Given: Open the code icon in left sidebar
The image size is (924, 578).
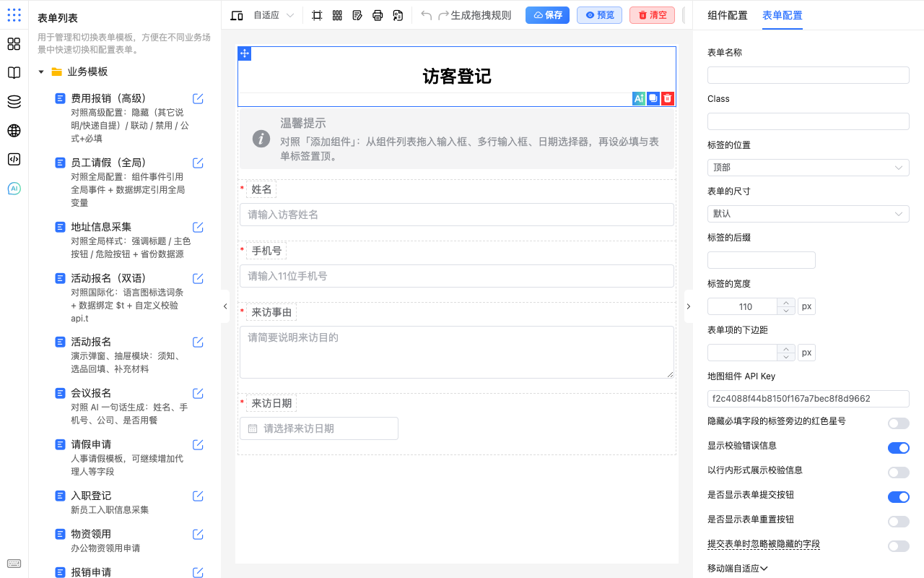Looking at the screenshot, I should (14, 160).
